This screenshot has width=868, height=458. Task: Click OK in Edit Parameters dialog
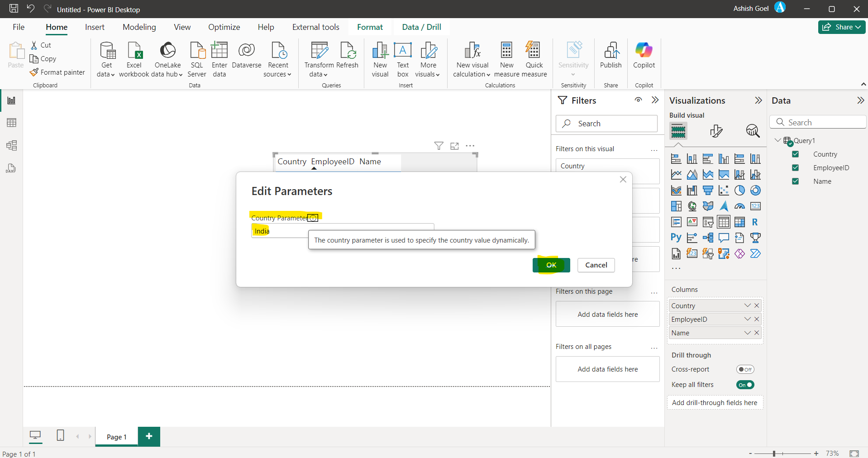coord(551,265)
